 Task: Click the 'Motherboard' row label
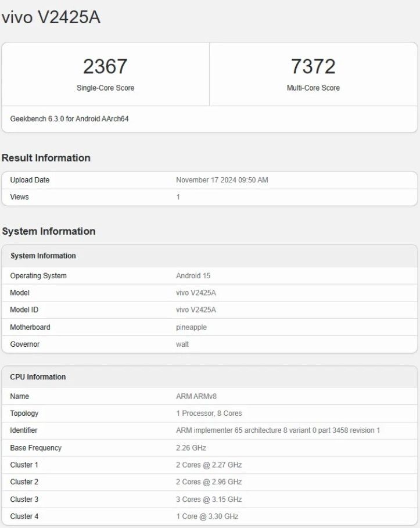(30, 327)
